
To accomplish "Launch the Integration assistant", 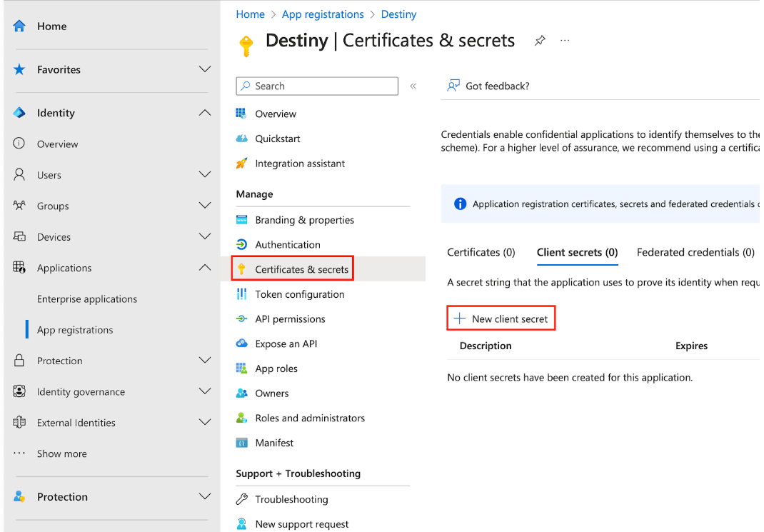I will click(300, 163).
